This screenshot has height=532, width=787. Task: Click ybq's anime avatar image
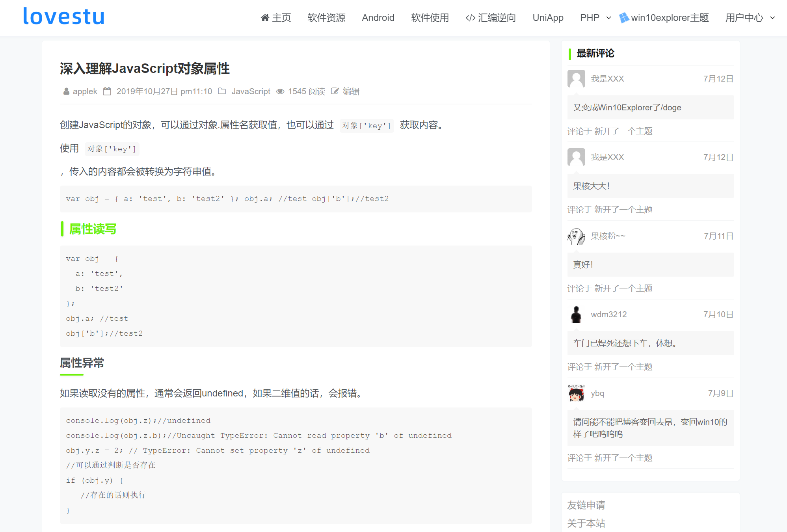576,393
